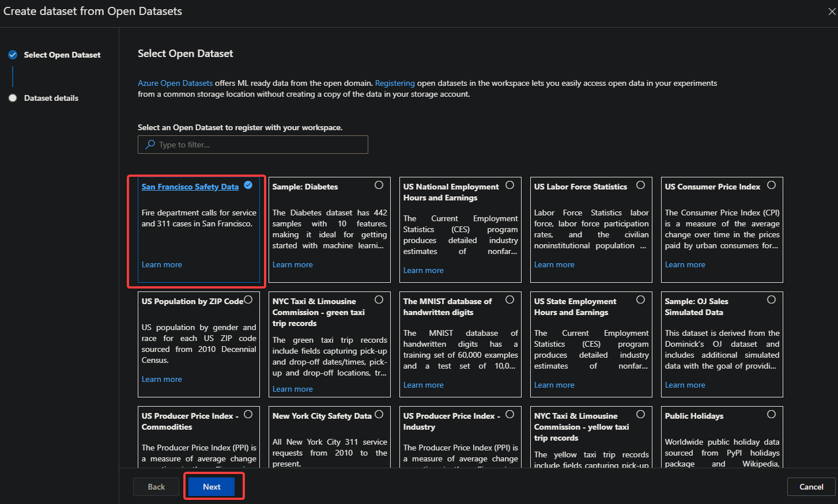838x504 pixels.
Task: Click the Sample: OJ Sales Simulated Data title
Action: pyautogui.click(x=697, y=306)
